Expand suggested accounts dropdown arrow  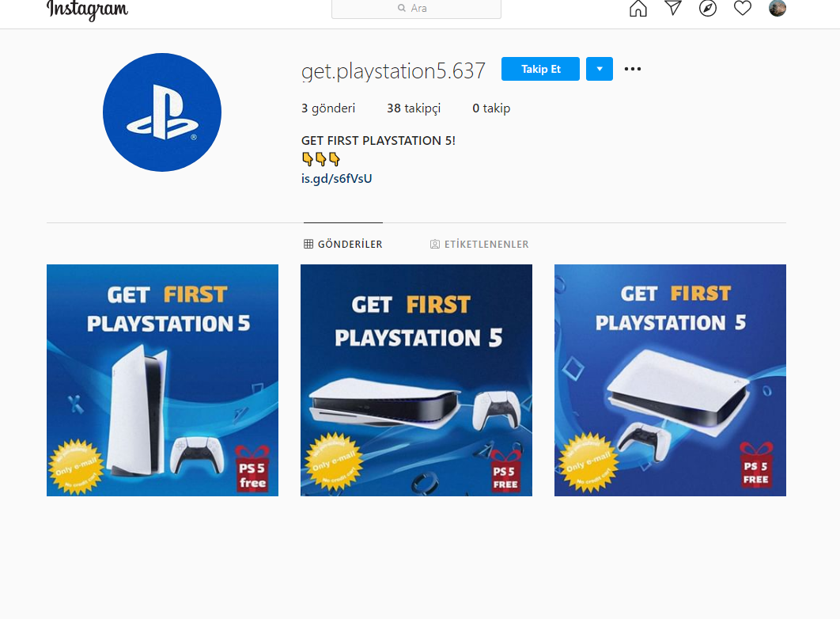600,69
